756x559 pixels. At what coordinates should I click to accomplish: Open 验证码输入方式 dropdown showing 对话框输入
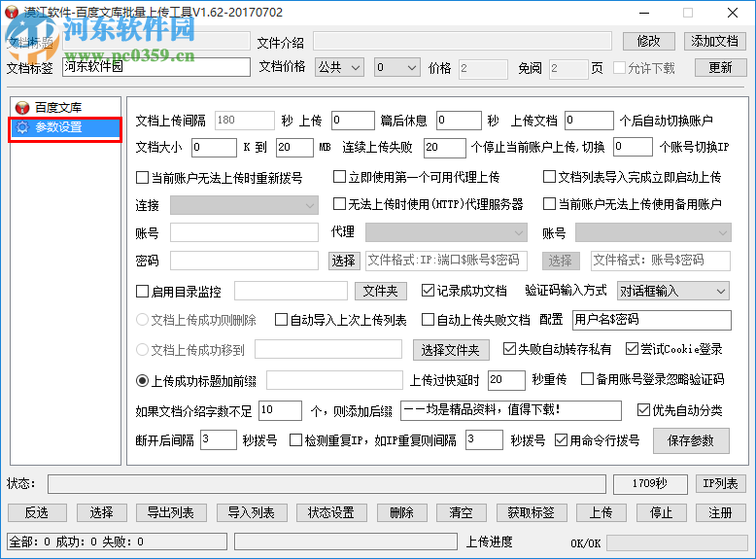coord(673,292)
